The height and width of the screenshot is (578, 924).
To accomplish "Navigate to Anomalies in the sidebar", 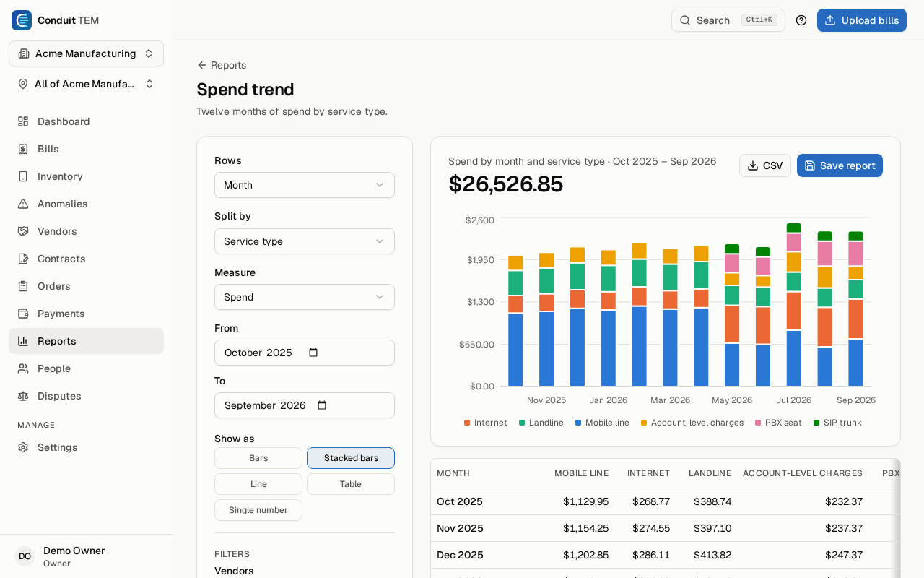I will (x=86, y=204).
